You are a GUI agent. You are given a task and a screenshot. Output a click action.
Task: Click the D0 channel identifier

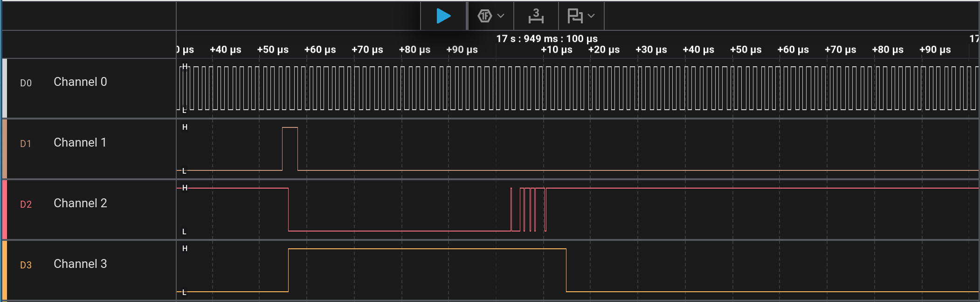coord(26,83)
